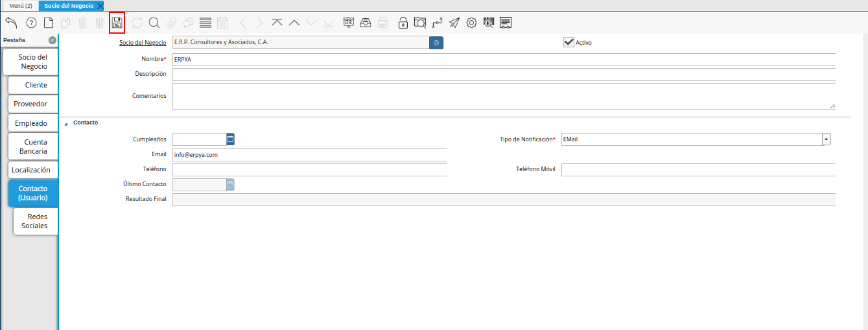This screenshot has width=868, height=330.
Task: Click the underlined Socio del Negocio label
Action: pos(143,42)
